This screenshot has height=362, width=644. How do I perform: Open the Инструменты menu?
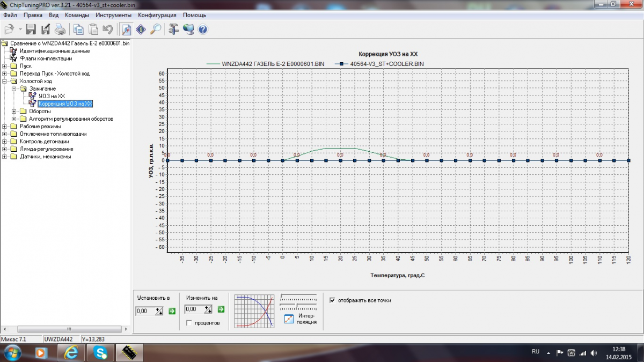[x=113, y=15]
